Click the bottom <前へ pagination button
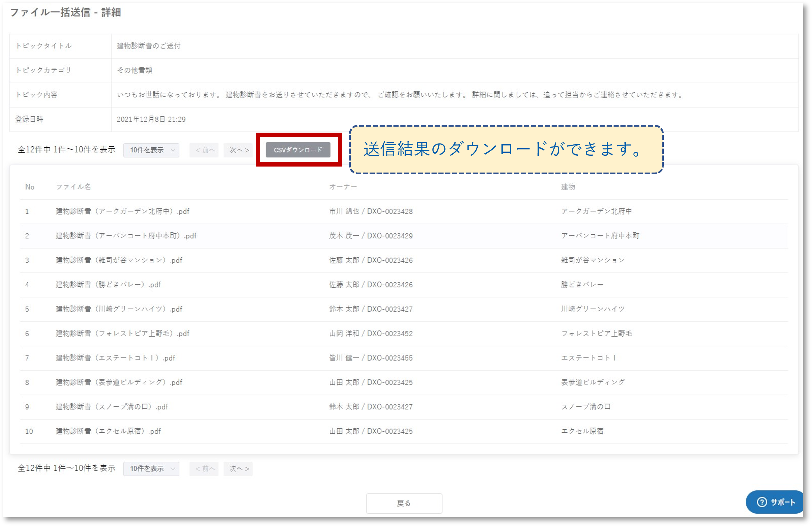The height and width of the screenshot is (526, 812). pyautogui.click(x=204, y=469)
